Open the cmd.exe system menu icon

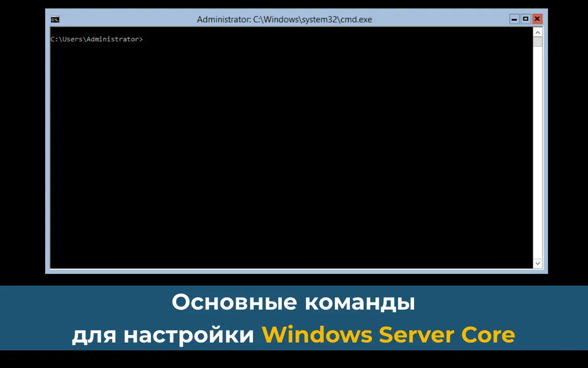[x=55, y=20]
